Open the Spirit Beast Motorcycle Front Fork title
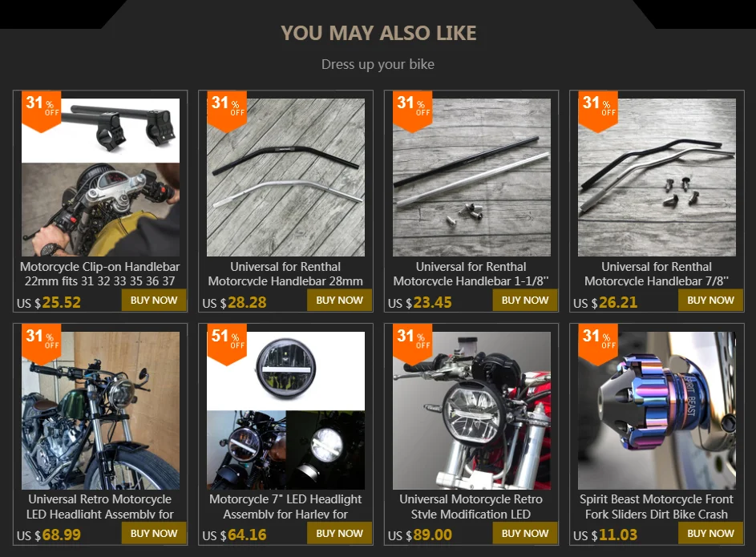The image size is (756, 557). point(657,507)
